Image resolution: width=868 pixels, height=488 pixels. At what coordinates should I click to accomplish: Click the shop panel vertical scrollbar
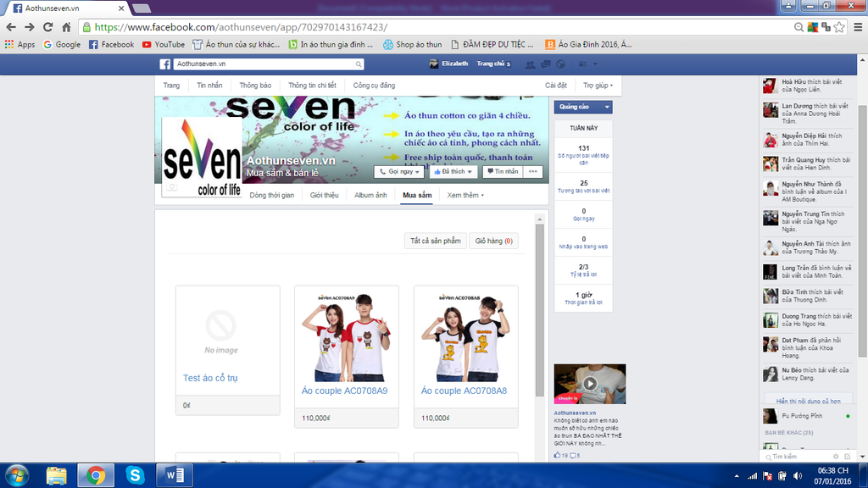point(540,310)
